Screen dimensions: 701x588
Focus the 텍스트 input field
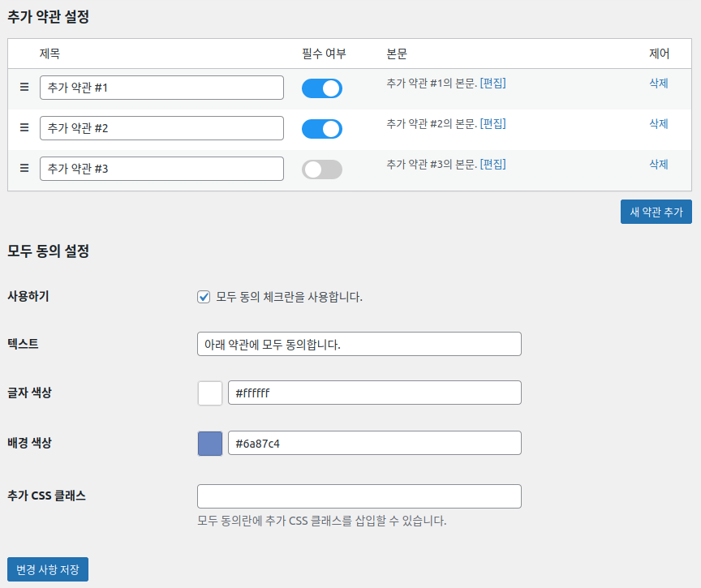[359, 344]
